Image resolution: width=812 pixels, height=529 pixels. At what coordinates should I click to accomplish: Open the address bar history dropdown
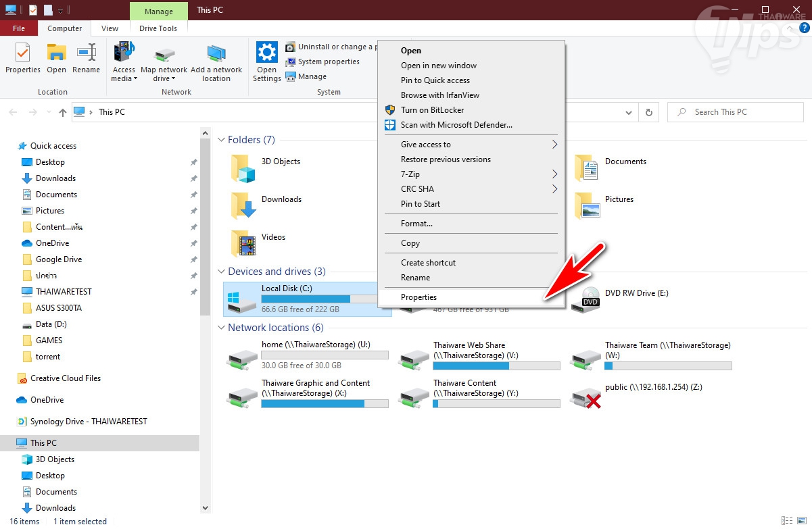(x=629, y=112)
